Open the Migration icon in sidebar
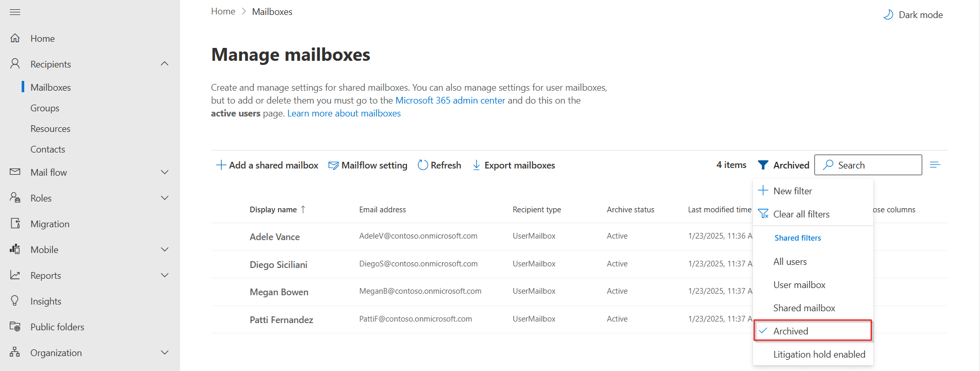Viewport: 980px width, 371px height. point(16,224)
